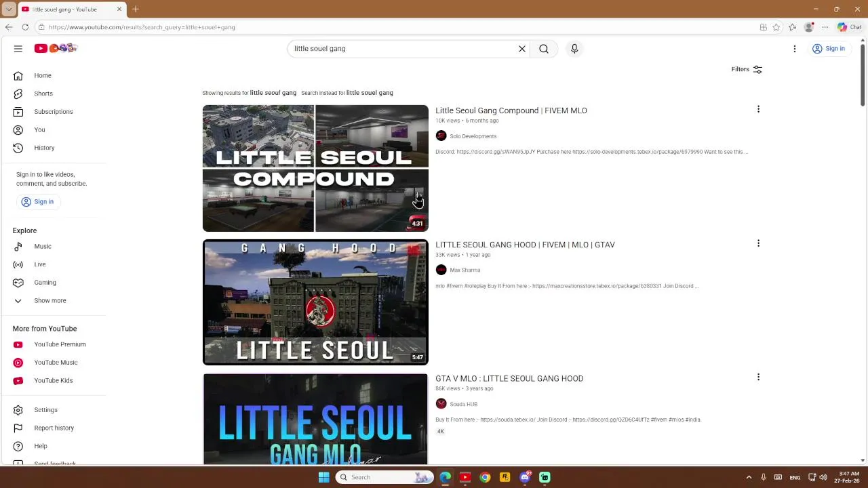This screenshot has height=488, width=868.
Task: Open options for Little Seoul Gang Compound video
Action: [x=758, y=109]
